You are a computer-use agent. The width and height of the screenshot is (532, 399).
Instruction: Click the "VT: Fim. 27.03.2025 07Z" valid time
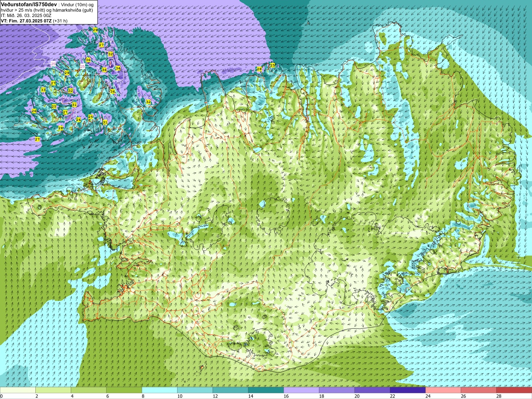coord(26,20)
